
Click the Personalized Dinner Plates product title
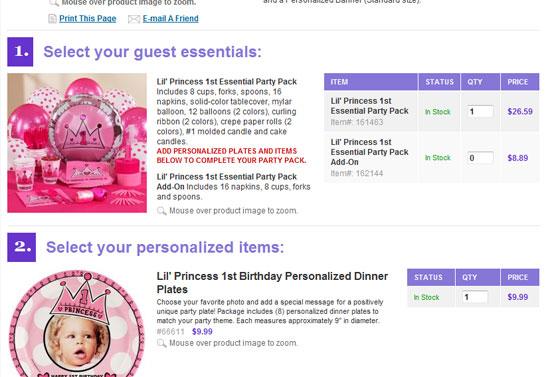[x=272, y=283]
